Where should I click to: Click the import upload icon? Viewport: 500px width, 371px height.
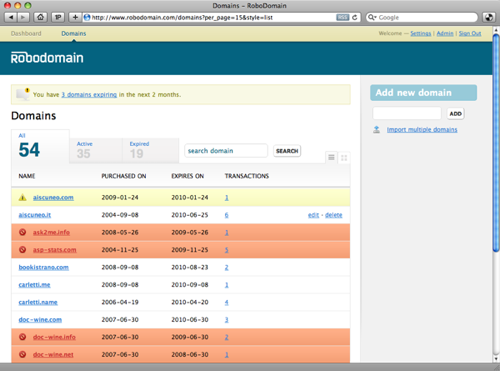tap(376, 129)
